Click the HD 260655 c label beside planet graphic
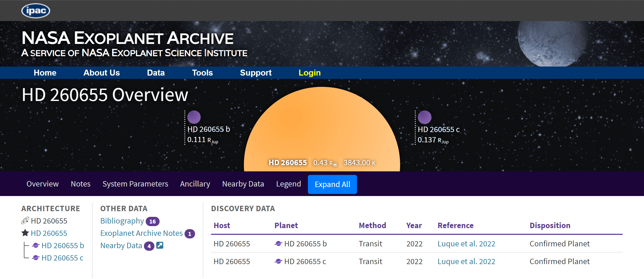This screenshot has height=279, width=644. pos(439,129)
